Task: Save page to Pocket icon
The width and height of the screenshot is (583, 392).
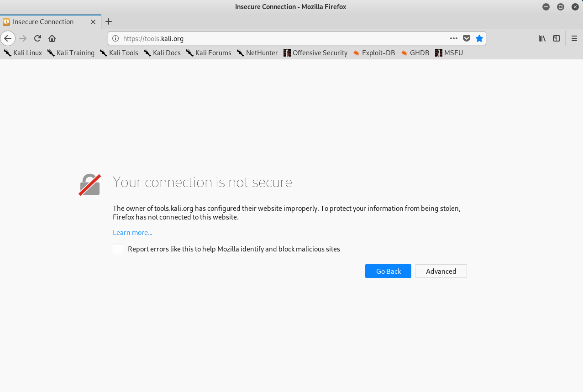Action: (467, 38)
